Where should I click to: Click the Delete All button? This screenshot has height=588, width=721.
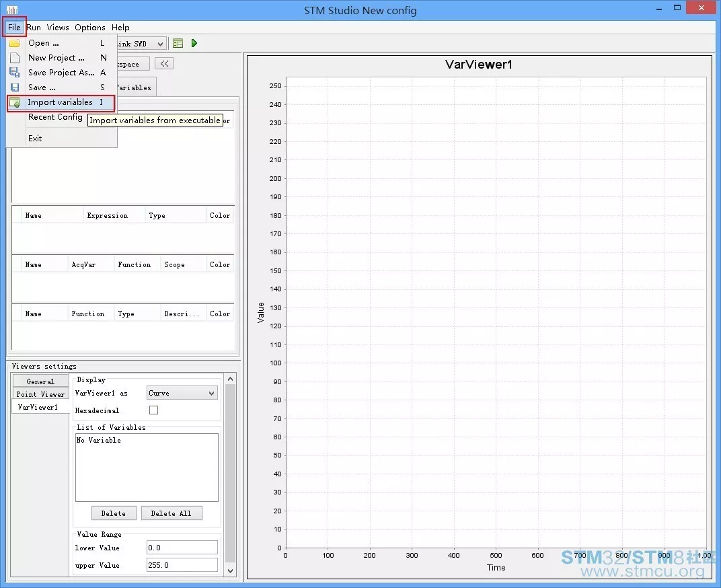click(x=171, y=513)
